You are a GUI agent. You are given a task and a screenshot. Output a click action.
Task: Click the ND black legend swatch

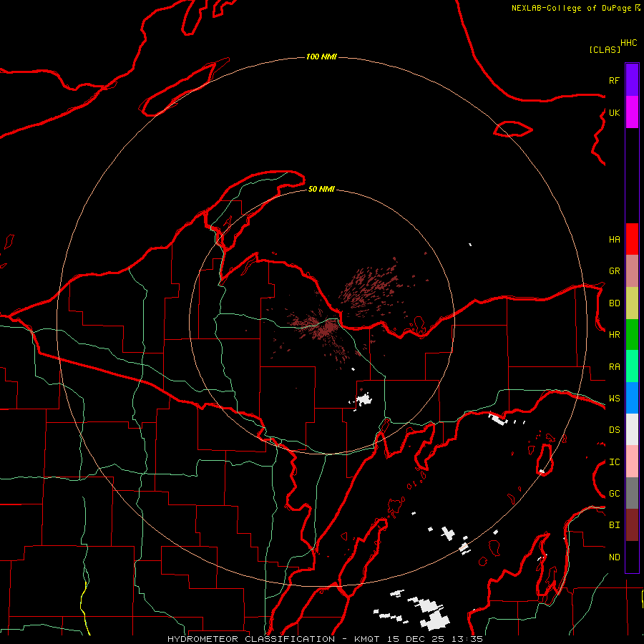(632, 557)
